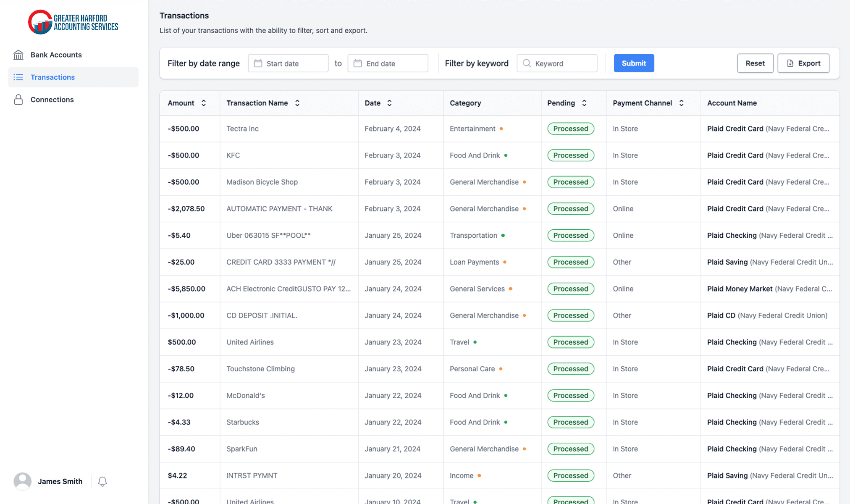Select the bank icon beside Bank Accounts
Image resolution: width=850 pixels, height=504 pixels.
click(x=18, y=55)
